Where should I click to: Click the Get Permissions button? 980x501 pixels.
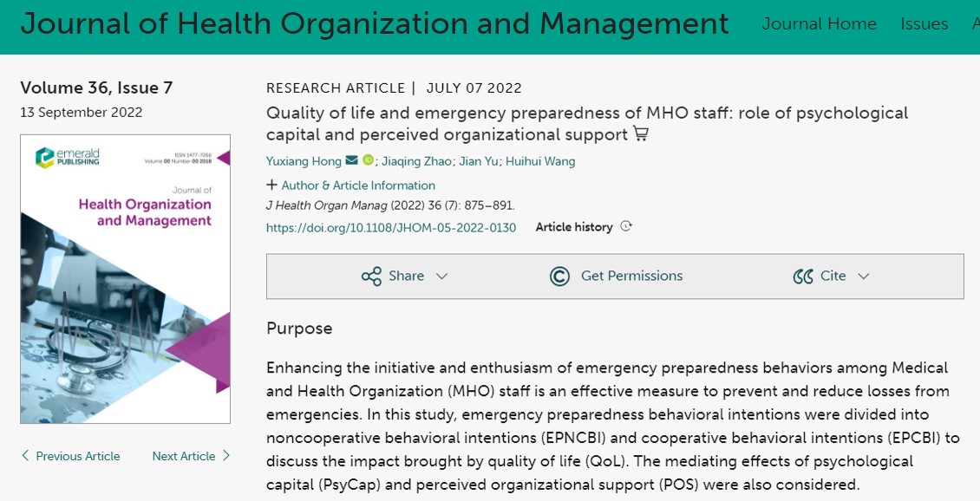[x=631, y=277]
